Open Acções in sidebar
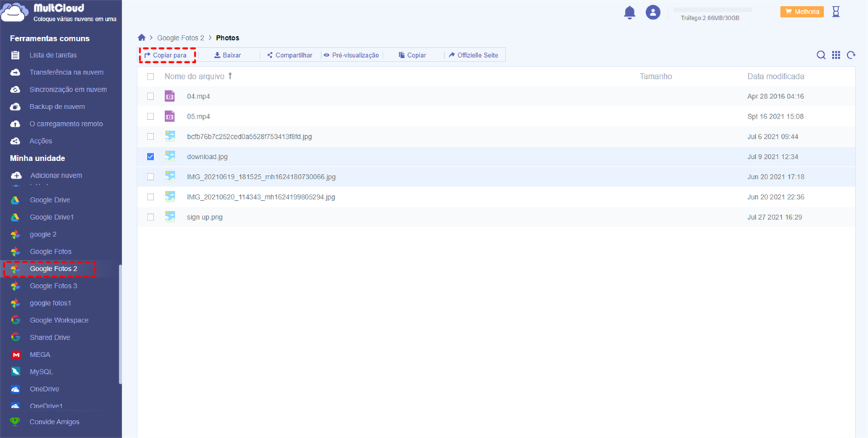The height and width of the screenshot is (438, 868). pos(41,141)
